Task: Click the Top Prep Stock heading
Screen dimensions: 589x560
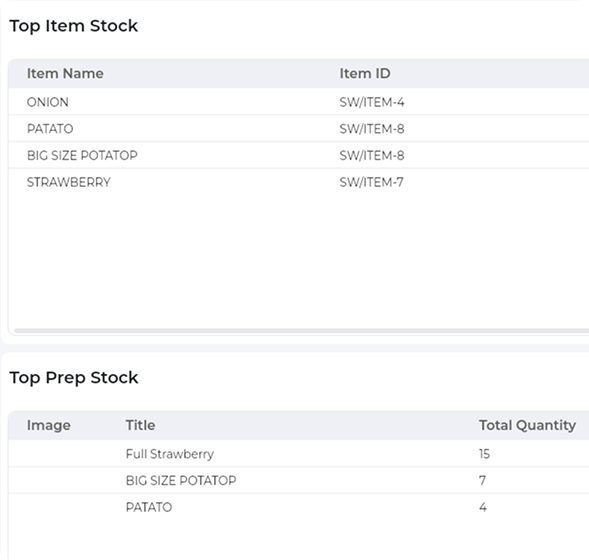Action: pos(74,378)
